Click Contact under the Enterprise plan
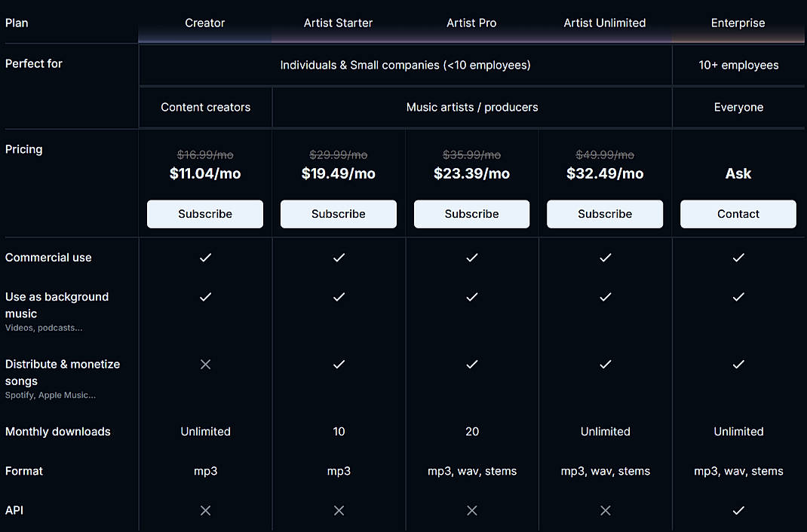The image size is (807, 532). click(x=738, y=214)
